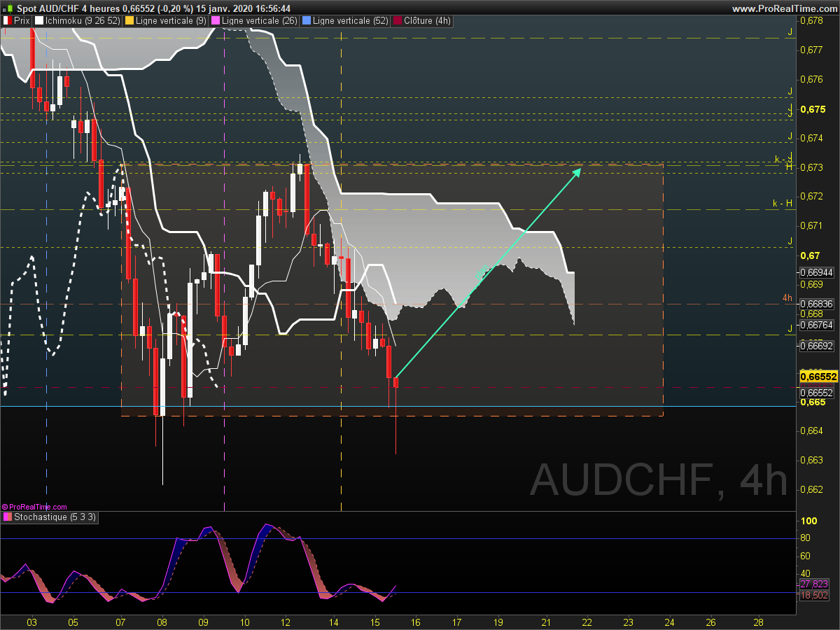Click the 0,678 price axis value
The image size is (840, 630).
pos(811,20)
